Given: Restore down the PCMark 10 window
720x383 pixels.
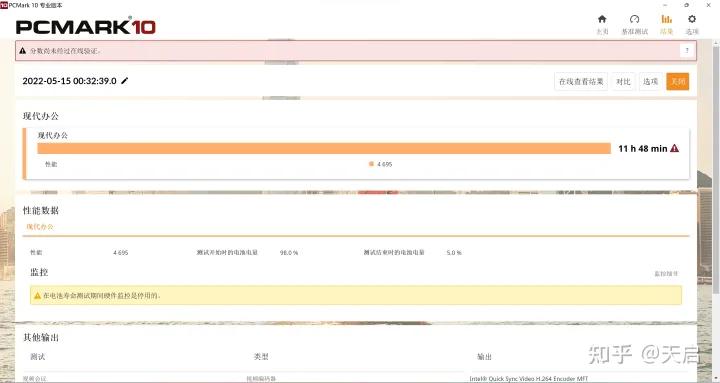Looking at the screenshot, I should pyautogui.click(x=686, y=5).
